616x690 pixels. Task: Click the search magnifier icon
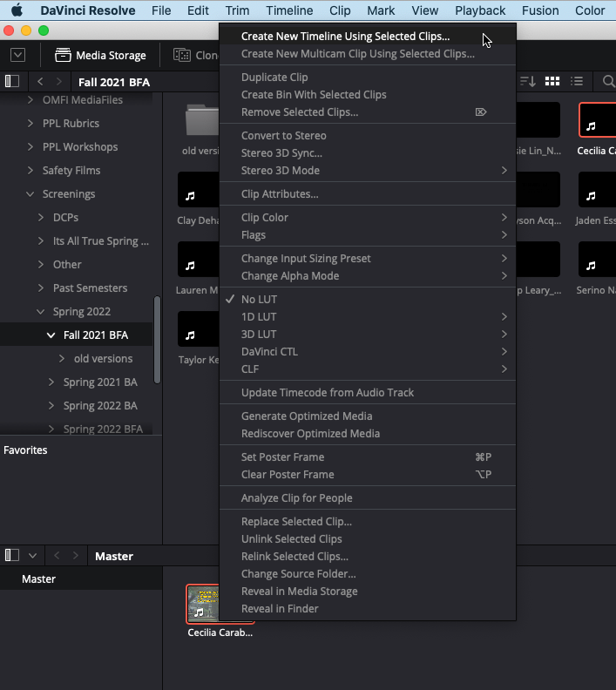(608, 81)
